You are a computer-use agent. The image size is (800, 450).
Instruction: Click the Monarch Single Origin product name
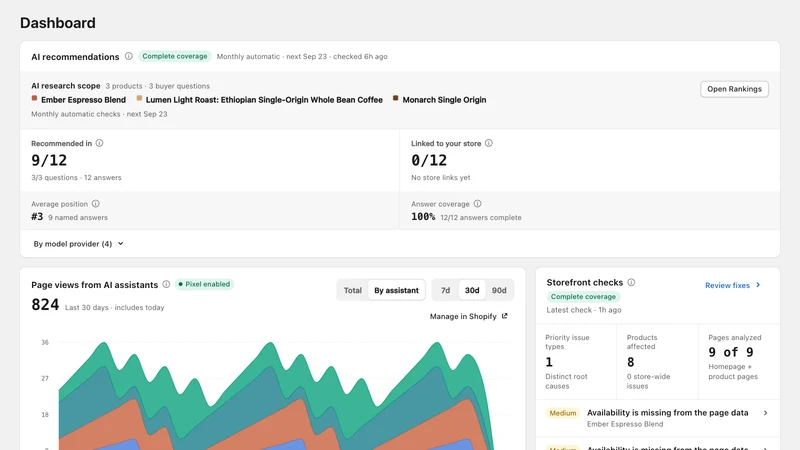(x=444, y=100)
